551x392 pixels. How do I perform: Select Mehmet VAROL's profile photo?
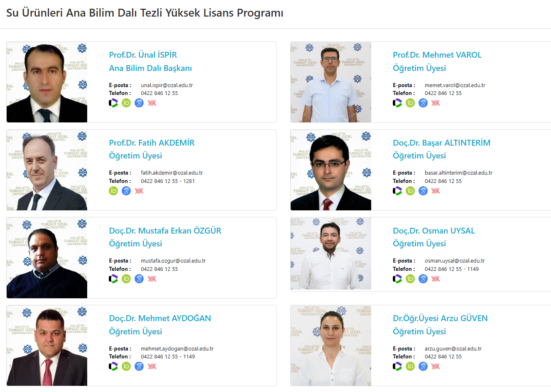pyautogui.click(x=331, y=82)
